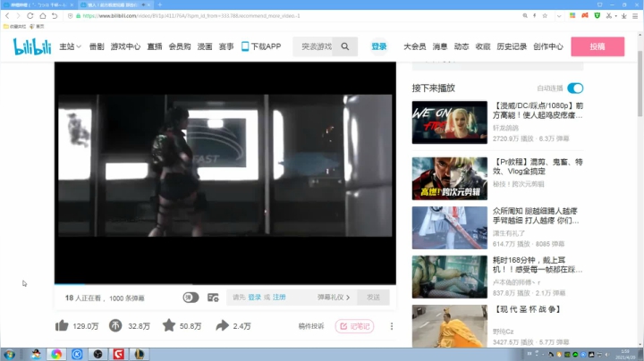
Task: Expand the address bar dropdown chevron
Action: coord(558,16)
